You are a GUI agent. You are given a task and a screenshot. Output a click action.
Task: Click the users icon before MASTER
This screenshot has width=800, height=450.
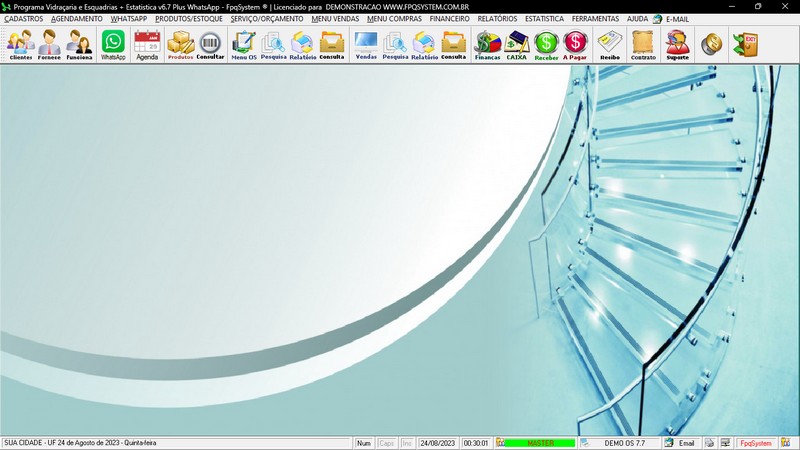pyautogui.click(x=500, y=443)
